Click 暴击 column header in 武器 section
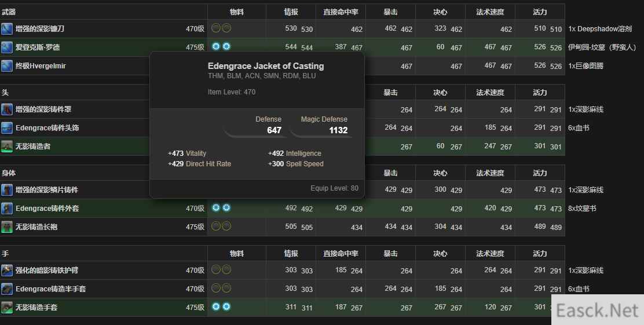Screen dimensions: 644x325 pos(390,12)
